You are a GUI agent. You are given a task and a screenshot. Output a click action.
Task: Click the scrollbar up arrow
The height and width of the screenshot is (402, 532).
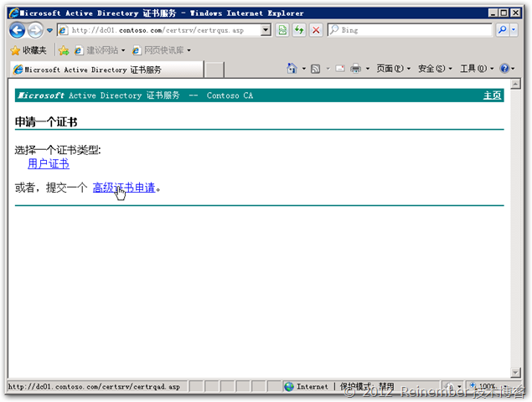pos(515,84)
